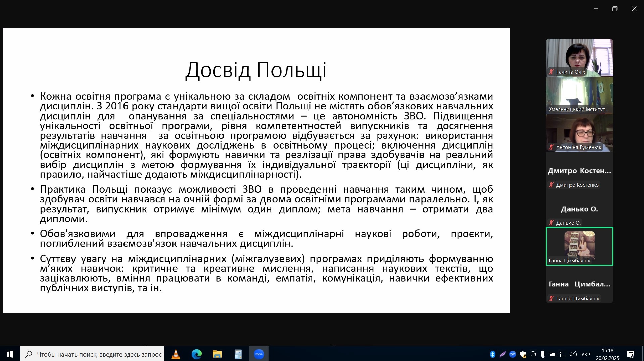Launch Microsoft Edge from the taskbar
This screenshot has height=361, width=644.
196,354
